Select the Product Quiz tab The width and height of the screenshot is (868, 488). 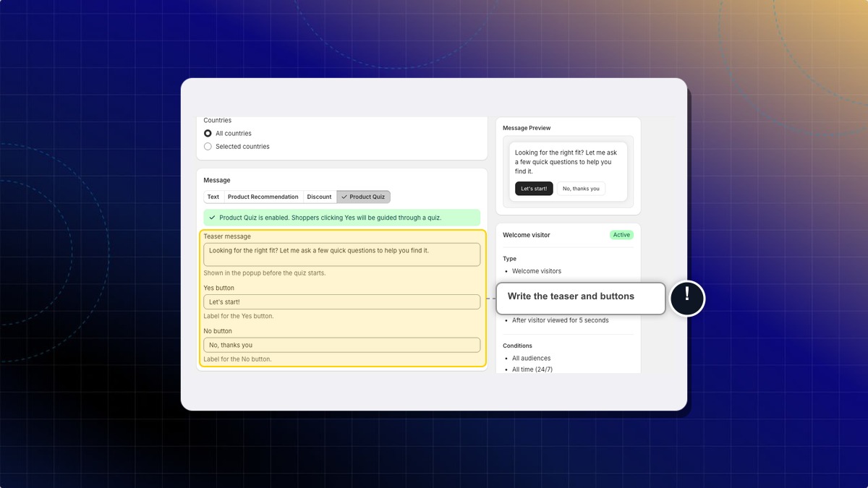[x=363, y=197]
